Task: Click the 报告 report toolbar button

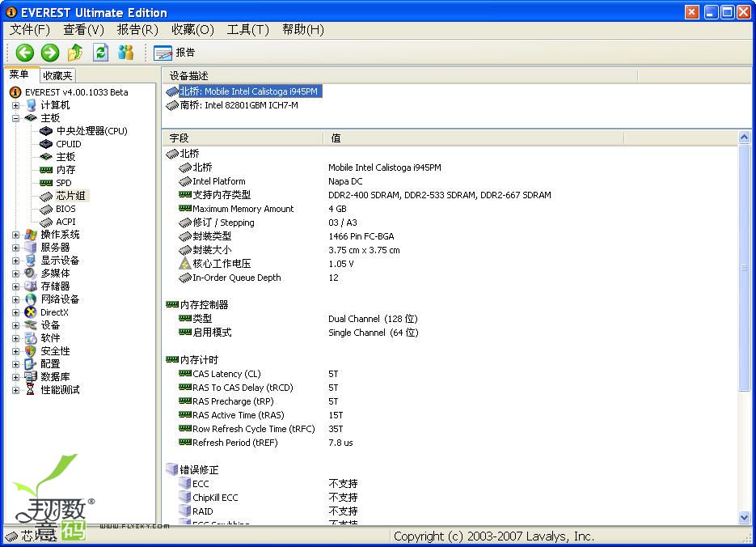Action: pos(175,53)
